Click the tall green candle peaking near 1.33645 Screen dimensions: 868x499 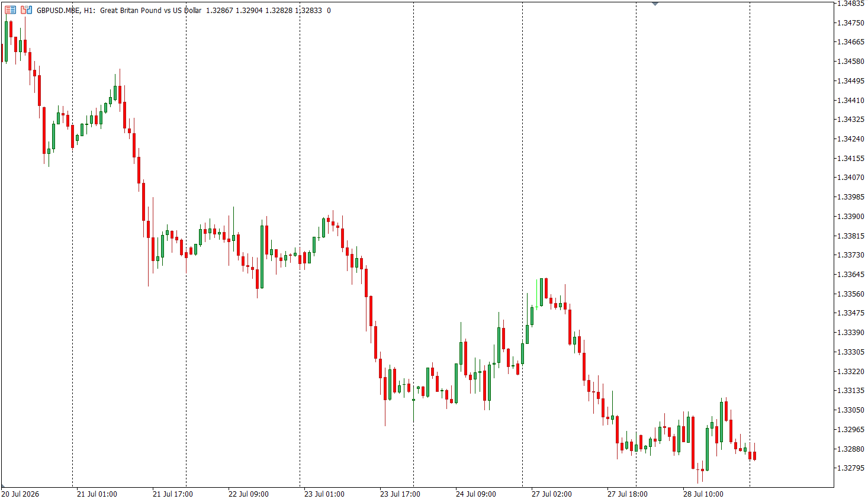(541, 292)
